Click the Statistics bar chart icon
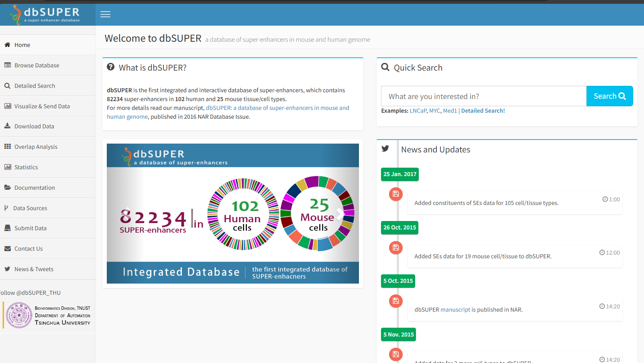Screen dimensions: 644x363 tap(7, 167)
